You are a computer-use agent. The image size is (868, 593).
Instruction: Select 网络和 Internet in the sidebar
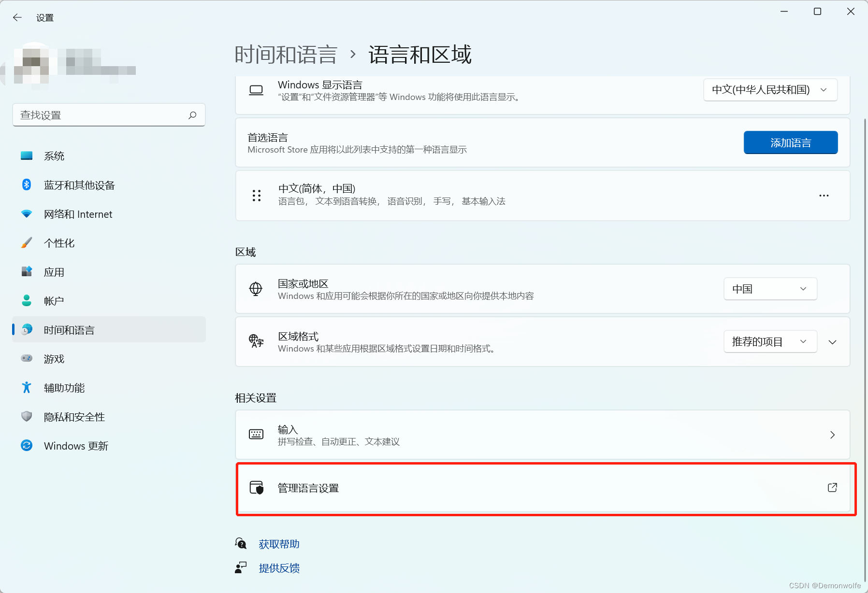(x=109, y=214)
